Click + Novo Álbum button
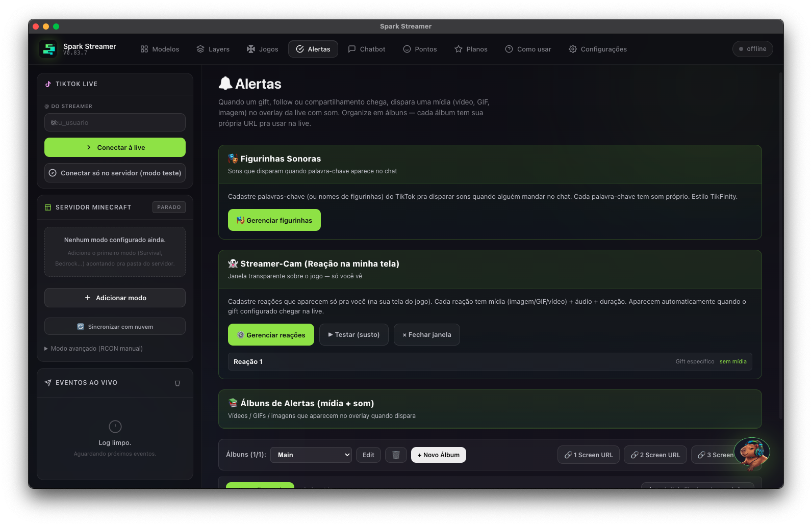Viewport: 812px width, 526px height. 439,455
